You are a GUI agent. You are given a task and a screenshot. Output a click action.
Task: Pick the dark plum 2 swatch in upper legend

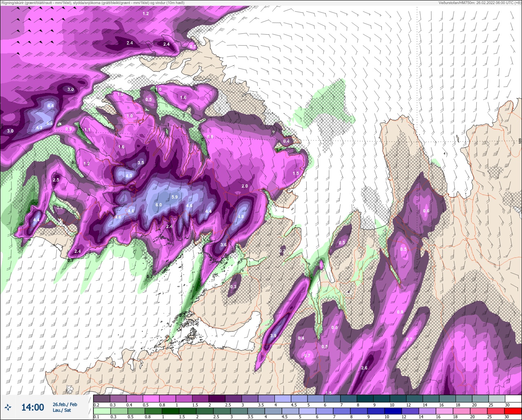(217, 398)
